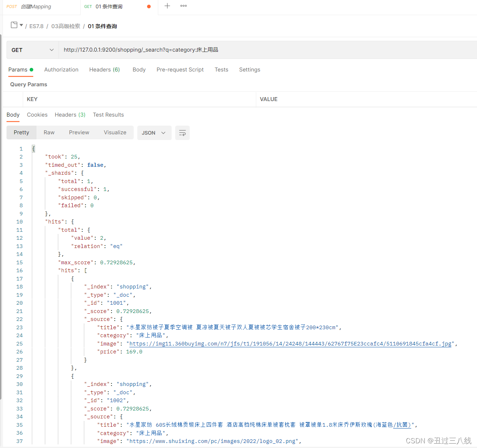Open the GET method dropdown

click(33, 50)
